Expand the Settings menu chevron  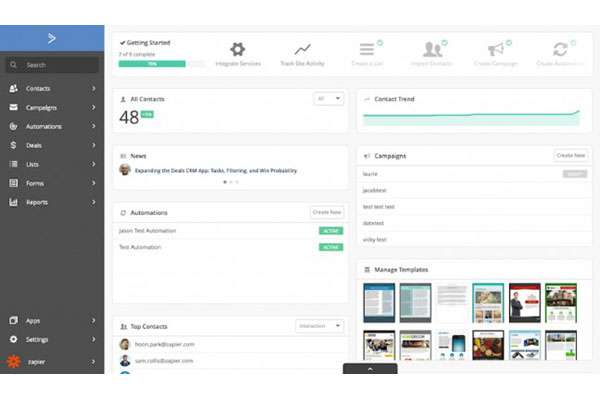coord(94,339)
